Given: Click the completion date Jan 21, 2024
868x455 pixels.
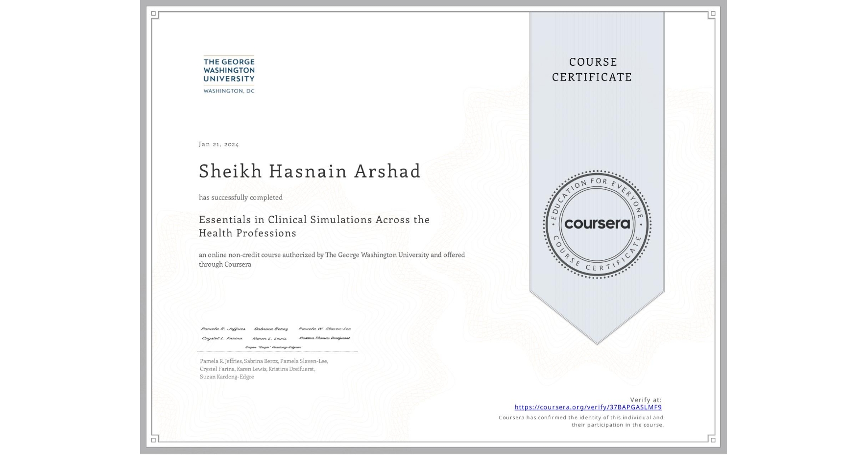Looking at the screenshot, I should (218, 144).
